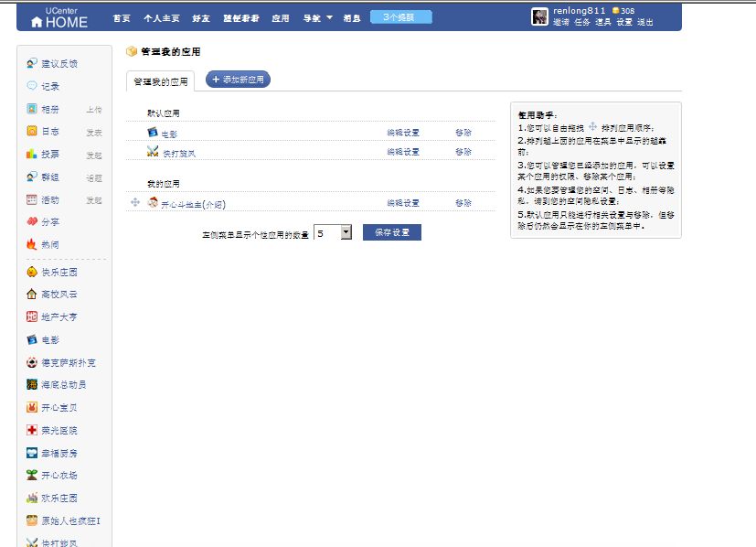Click the 快打旋风 app name in list
This screenshot has height=547, width=756.
click(x=179, y=154)
